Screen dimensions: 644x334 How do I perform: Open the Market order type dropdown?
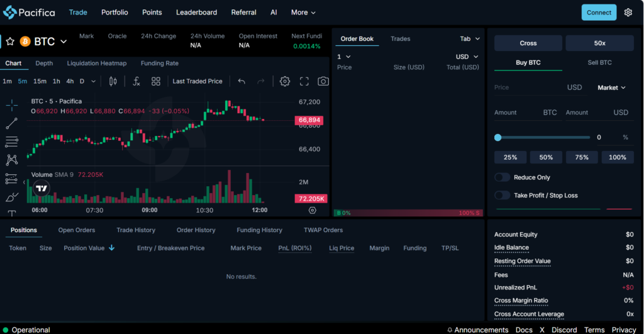[x=611, y=87]
